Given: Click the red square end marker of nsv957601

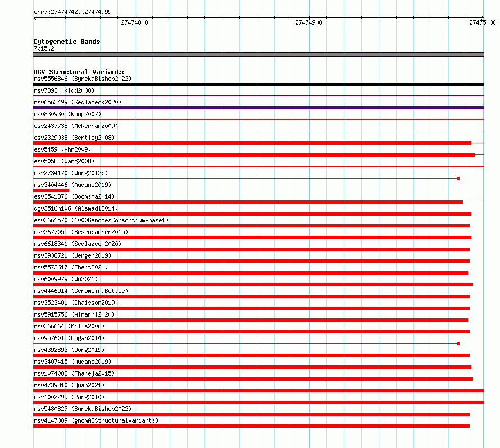Looking at the screenshot, I should (458, 344).
